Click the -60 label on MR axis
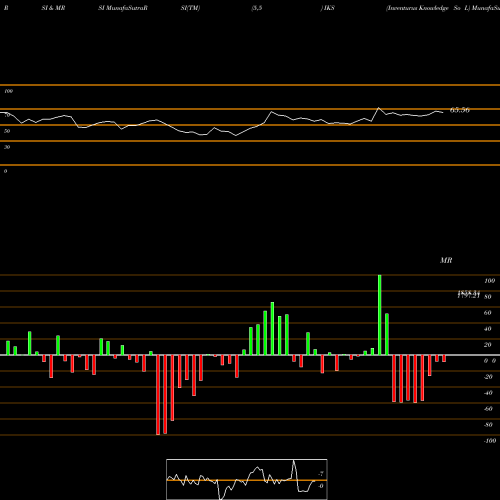This screenshot has width=500, height=500. pos(488,409)
